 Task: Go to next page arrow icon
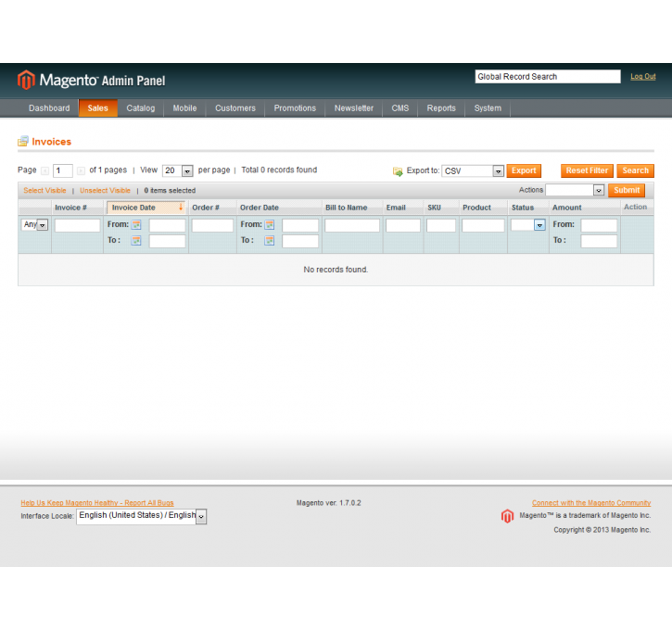coord(81,170)
